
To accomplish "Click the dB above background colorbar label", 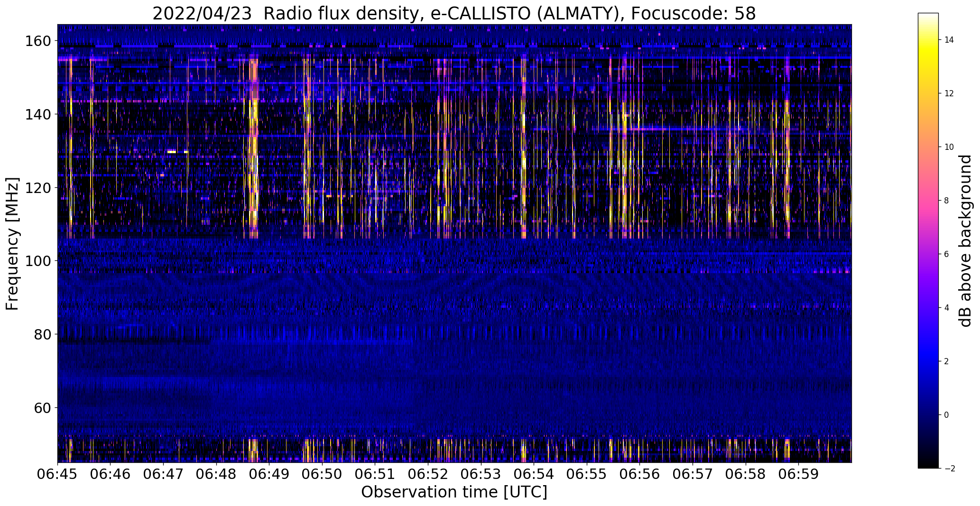I will [x=965, y=241].
